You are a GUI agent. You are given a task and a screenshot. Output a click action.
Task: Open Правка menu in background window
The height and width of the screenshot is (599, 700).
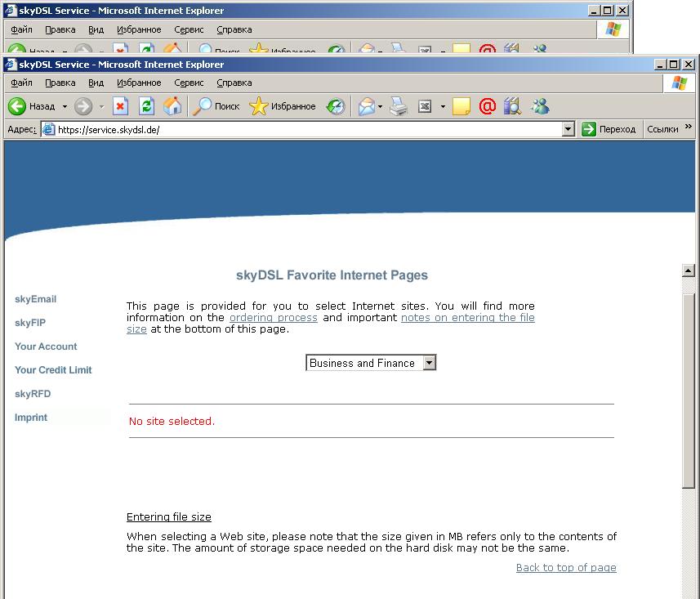pos(60,29)
